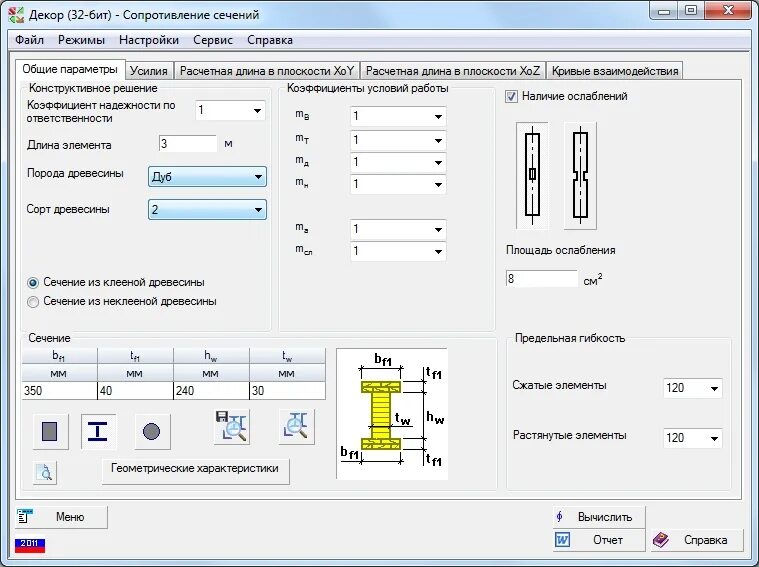This screenshot has height=567, width=759.
Task: Click the tf1 column header
Action: [136, 356]
